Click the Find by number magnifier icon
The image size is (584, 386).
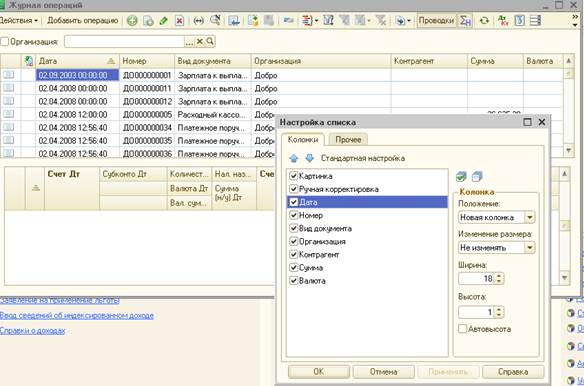click(x=215, y=20)
